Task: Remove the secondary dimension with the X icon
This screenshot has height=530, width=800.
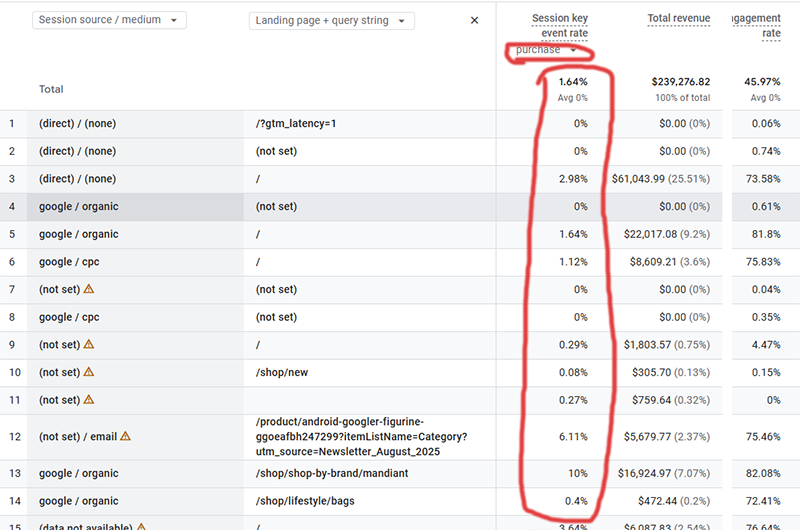Action: point(474,20)
